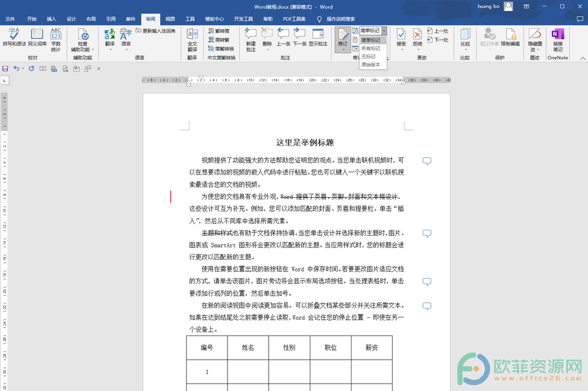Viewport: 588px width, 391px height.
Task: Reject change with 拒绝 icon
Action: click(x=417, y=35)
